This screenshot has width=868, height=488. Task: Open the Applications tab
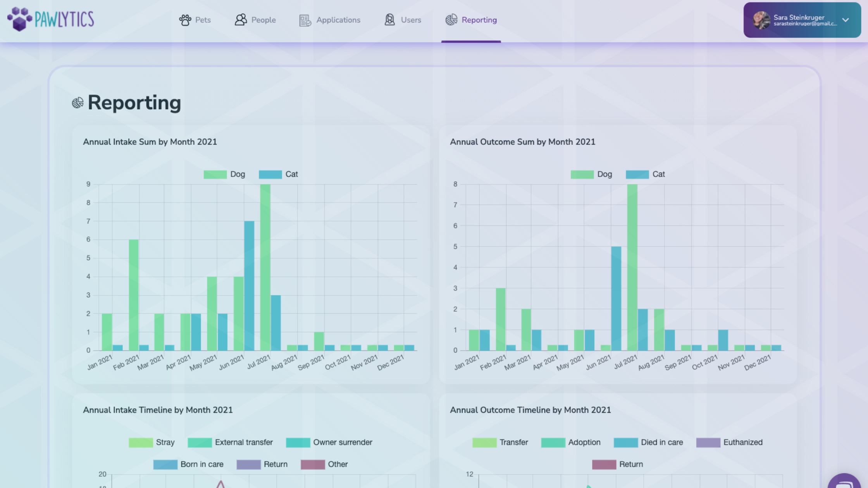330,20
